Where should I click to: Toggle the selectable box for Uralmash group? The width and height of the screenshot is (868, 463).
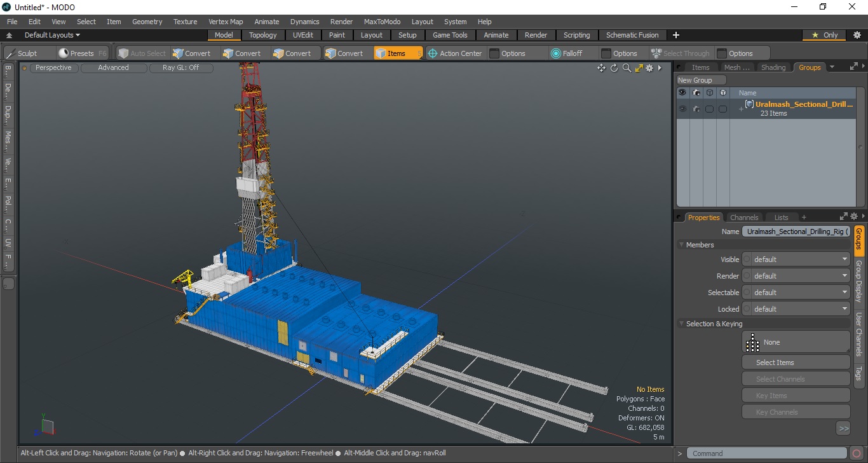(x=709, y=109)
